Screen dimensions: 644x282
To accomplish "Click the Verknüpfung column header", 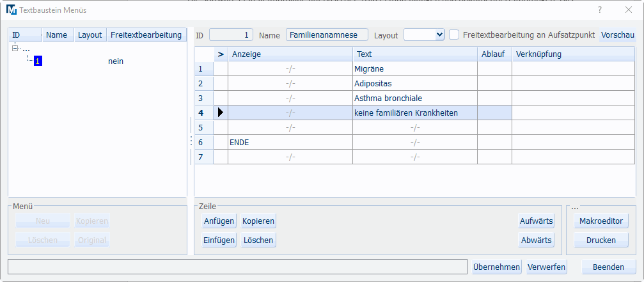I will pos(574,54).
